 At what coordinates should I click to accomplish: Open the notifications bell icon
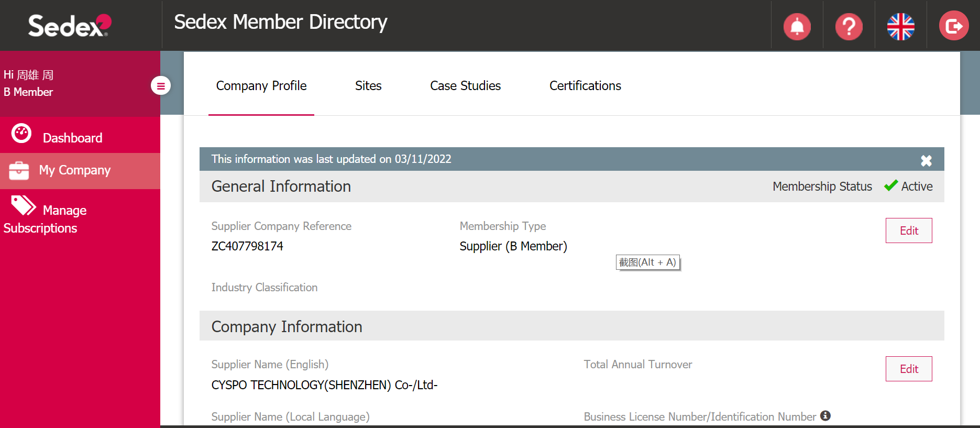click(x=797, y=26)
